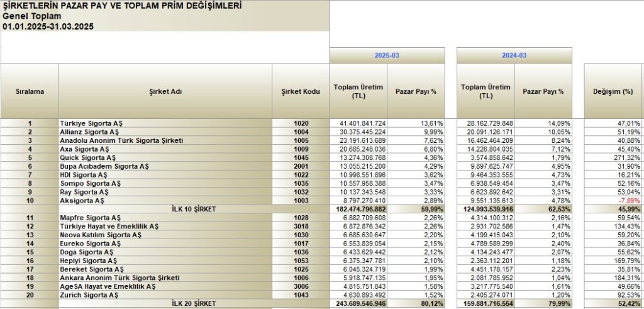The height and width of the screenshot is (309, 644).
Task: Click the Değişim (%) column header
Action: [613, 91]
